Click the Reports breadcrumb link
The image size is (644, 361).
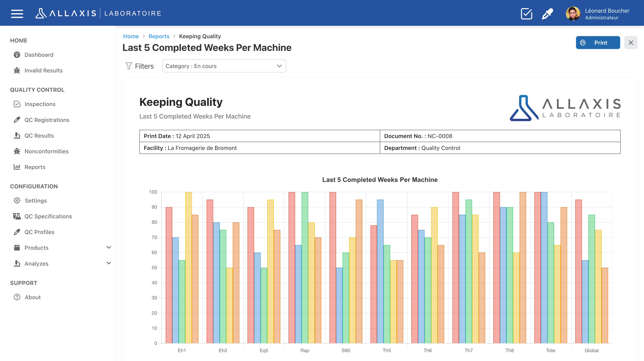(x=159, y=36)
